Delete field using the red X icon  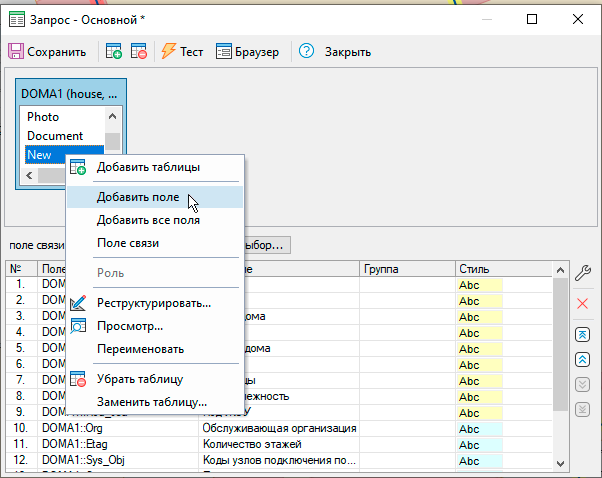tap(583, 303)
